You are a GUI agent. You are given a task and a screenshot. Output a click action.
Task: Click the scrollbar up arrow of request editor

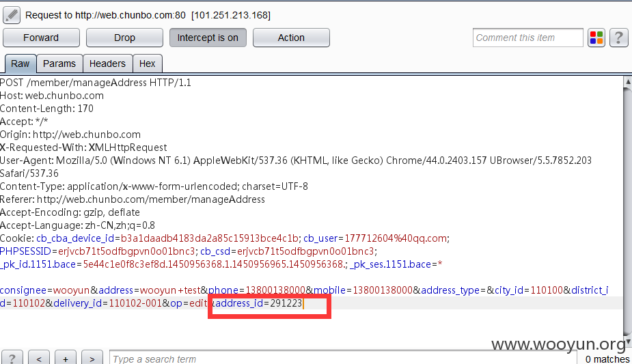(628, 81)
